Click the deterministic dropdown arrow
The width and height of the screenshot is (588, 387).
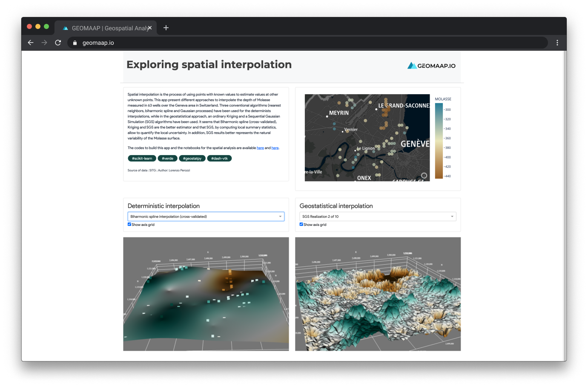280,217
